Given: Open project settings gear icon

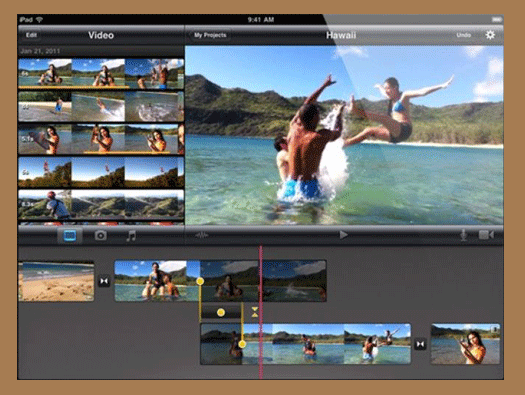Looking at the screenshot, I should pos(490,35).
